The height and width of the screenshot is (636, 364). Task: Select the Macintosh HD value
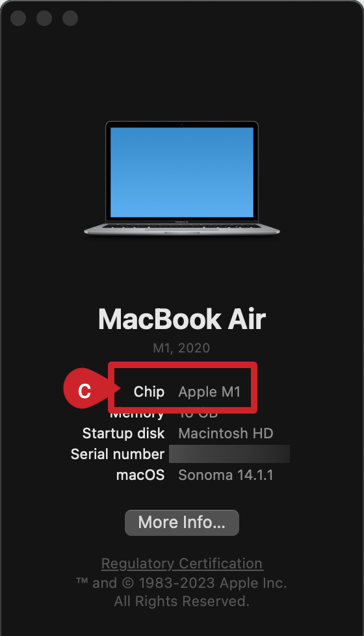click(226, 433)
